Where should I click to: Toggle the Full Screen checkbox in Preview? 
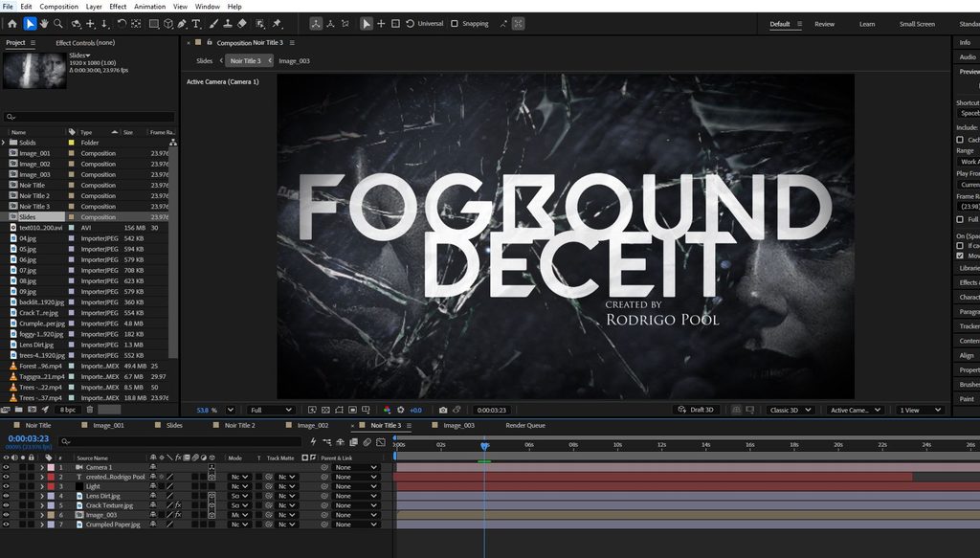tap(960, 219)
